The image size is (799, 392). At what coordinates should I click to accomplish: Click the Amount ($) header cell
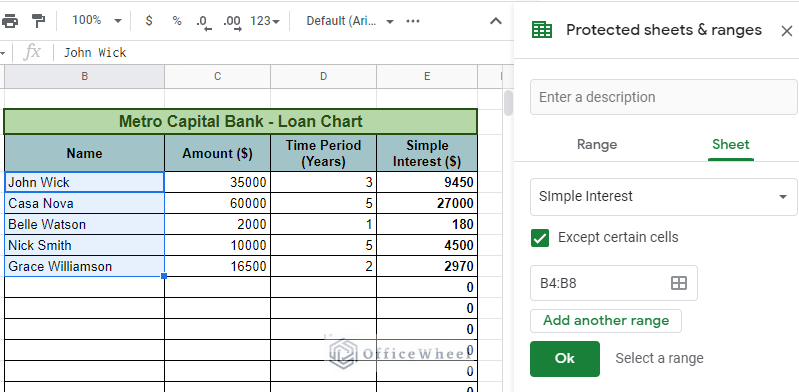tap(218, 153)
